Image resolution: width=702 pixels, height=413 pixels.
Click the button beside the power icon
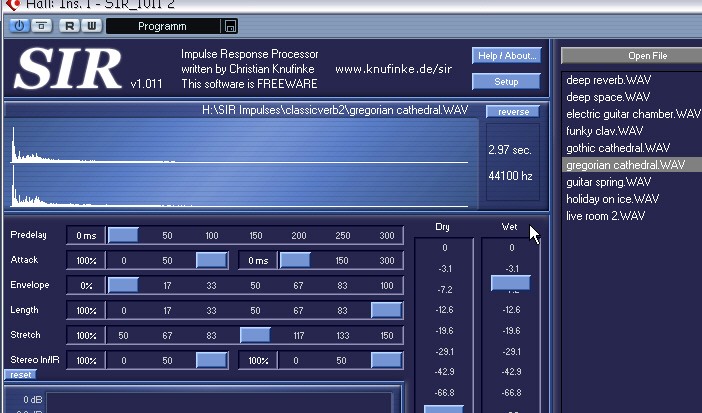pos(42,26)
